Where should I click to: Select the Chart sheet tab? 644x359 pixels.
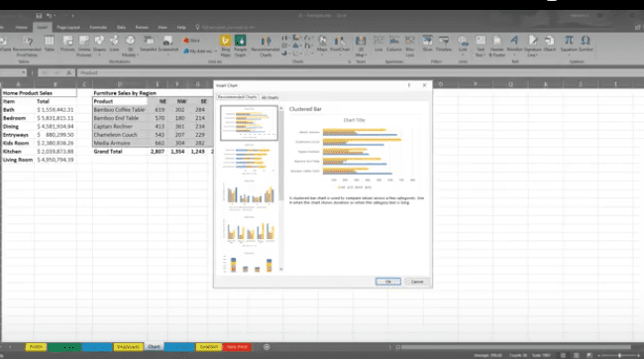pyautogui.click(x=154, y=347)
